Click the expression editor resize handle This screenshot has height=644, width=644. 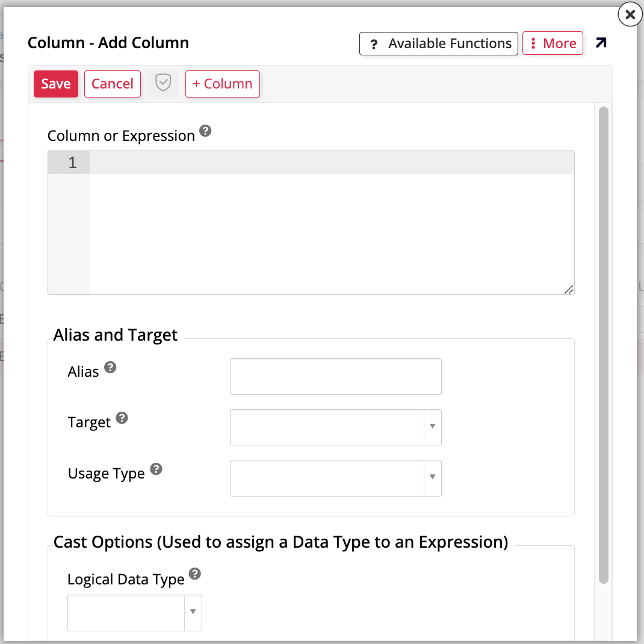coord(569,289)
